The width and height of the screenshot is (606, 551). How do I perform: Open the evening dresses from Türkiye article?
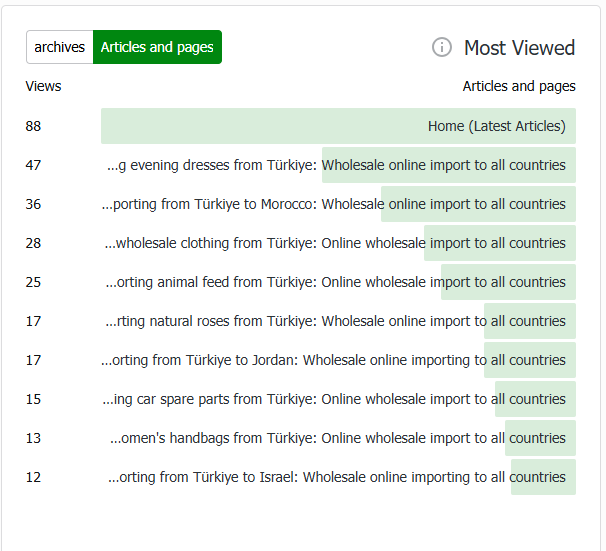click(336, 165)
